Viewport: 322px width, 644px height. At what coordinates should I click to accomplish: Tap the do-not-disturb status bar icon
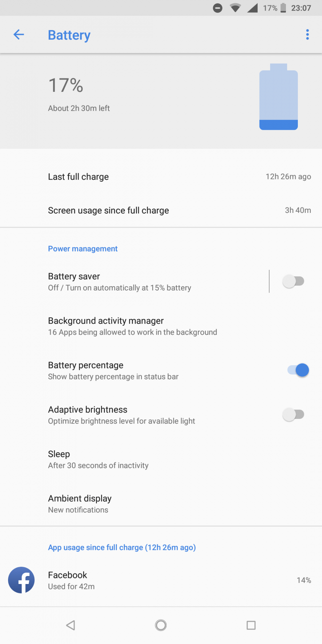point(218,8)
